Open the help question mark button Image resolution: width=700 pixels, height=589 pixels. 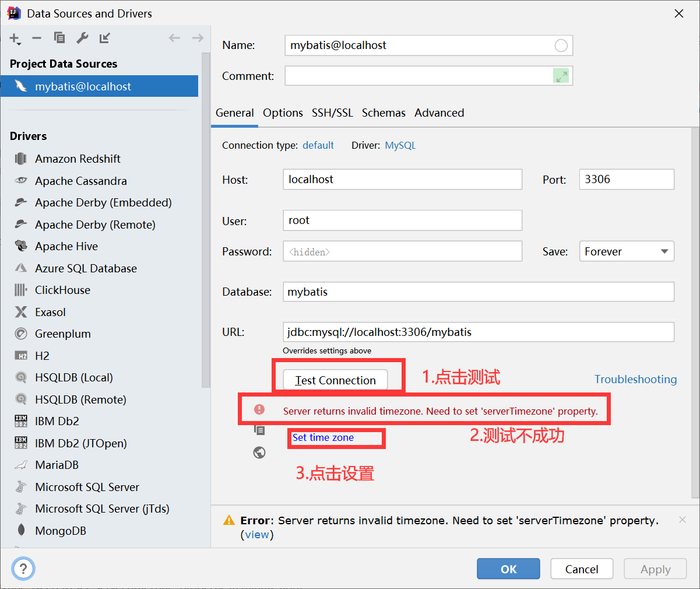point(23,568)
